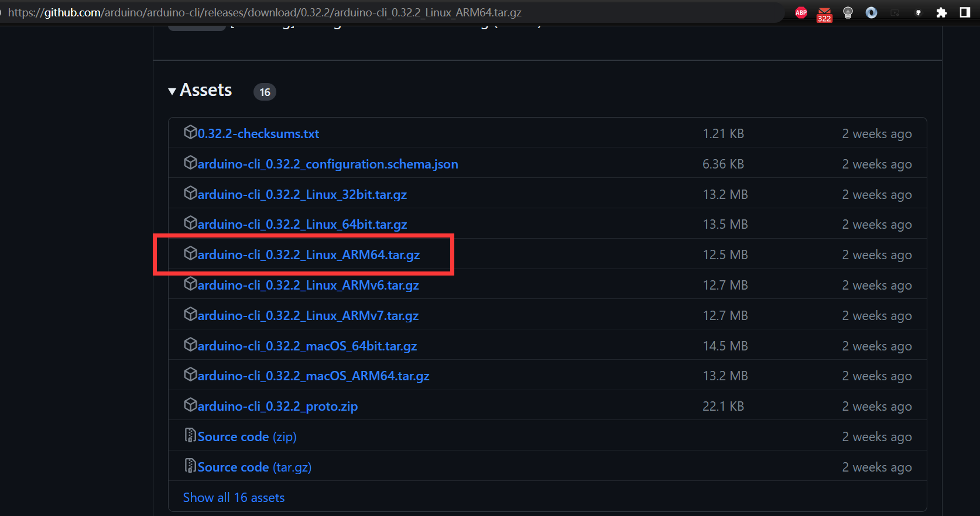980x516 pixels.
Task: Click the Adblock Plus extension icon
Action: (x=801, y=12)
